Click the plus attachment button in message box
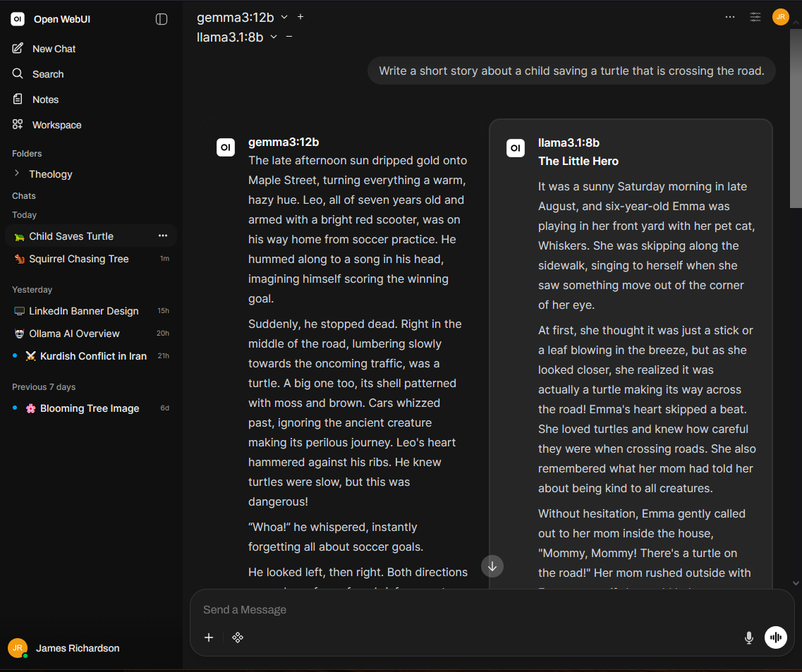The height and width of the screenshot is (672, 802). pos(209,637)
